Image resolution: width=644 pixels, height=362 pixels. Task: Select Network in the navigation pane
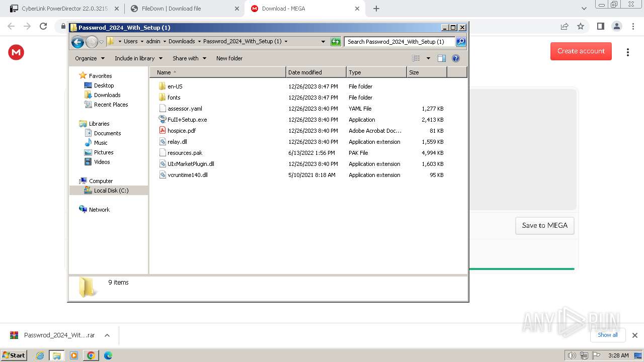pos(99,210)
